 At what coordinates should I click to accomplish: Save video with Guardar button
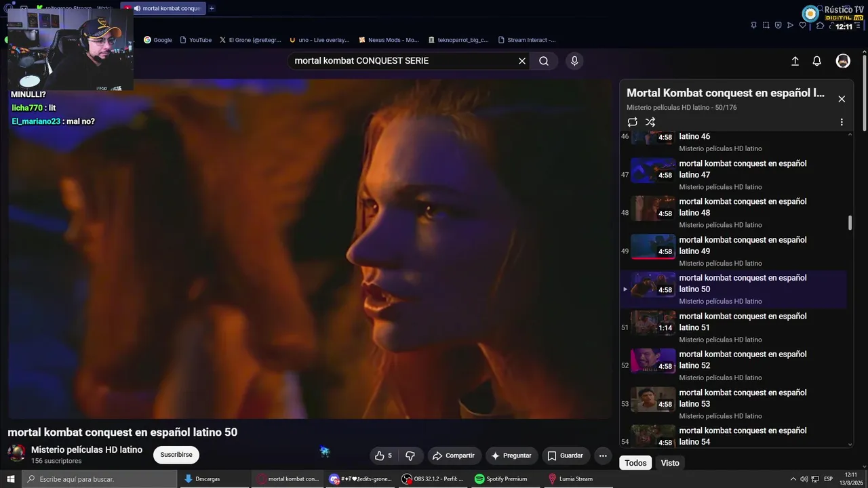pos(566,455)
